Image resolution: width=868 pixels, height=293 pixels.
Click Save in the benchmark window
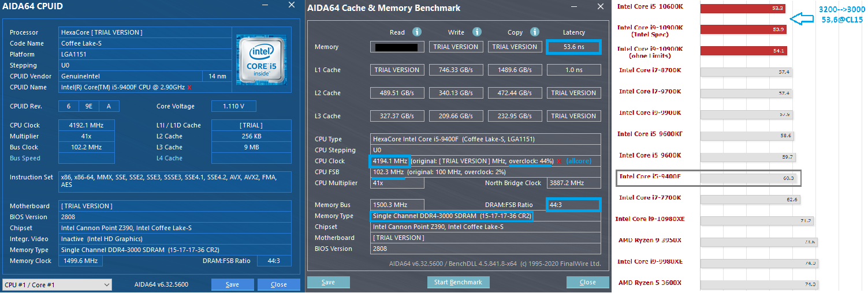point(328,282)
